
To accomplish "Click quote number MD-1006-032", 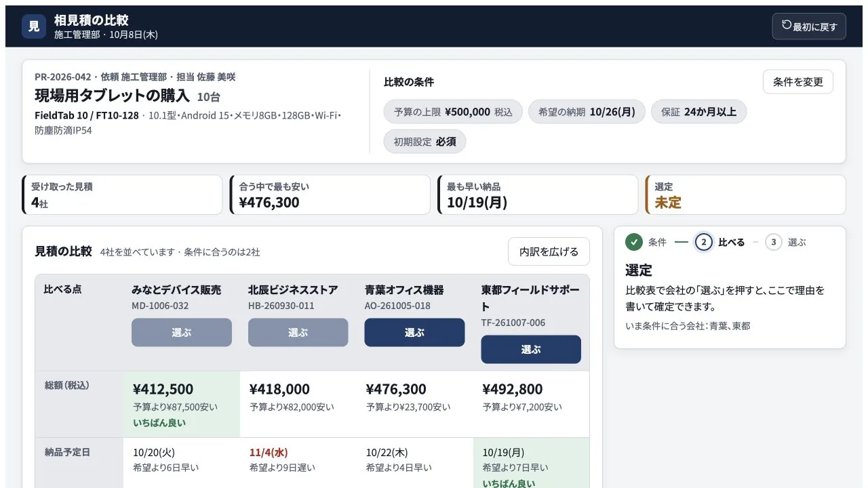I will pyautogui.click(x=160, y=306).
